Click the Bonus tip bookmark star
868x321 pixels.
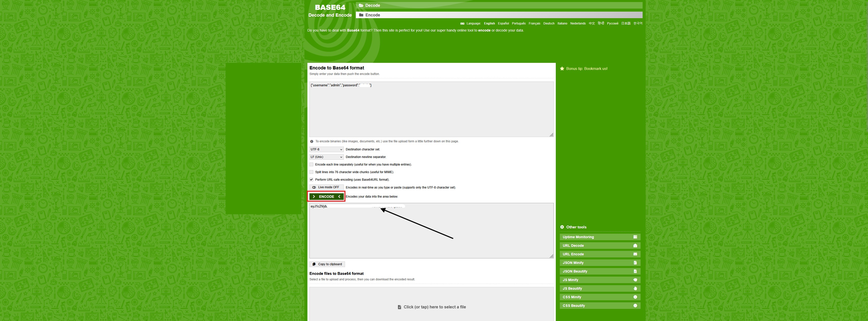coord(562,69)
